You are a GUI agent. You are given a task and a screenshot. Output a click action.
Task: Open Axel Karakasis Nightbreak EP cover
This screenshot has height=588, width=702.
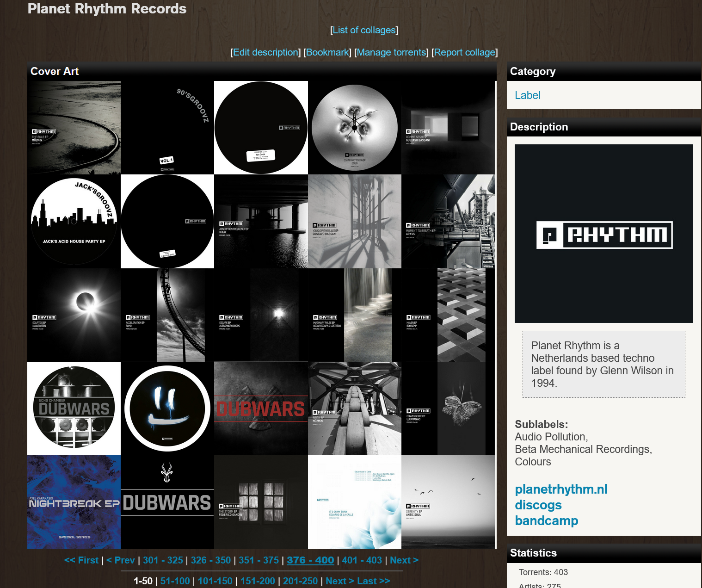tap(74, 502)
